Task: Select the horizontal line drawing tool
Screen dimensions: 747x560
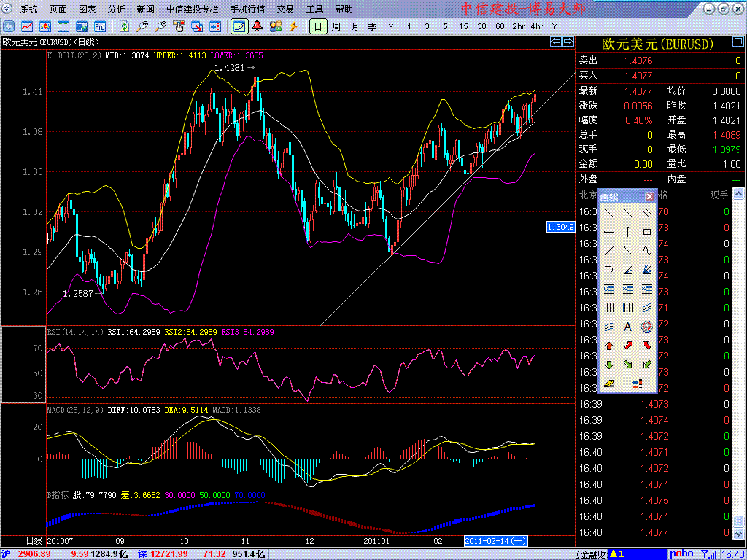Action: point(608,232)
